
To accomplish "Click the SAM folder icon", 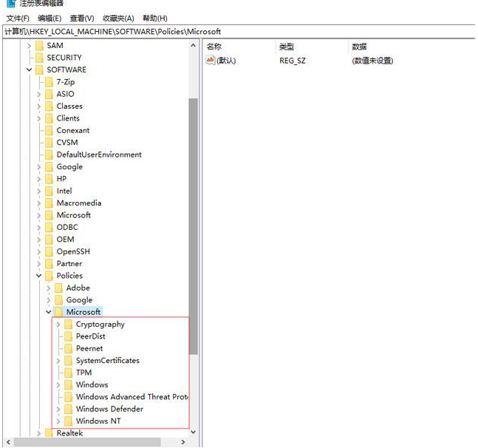I will click(x=39, y=46).
